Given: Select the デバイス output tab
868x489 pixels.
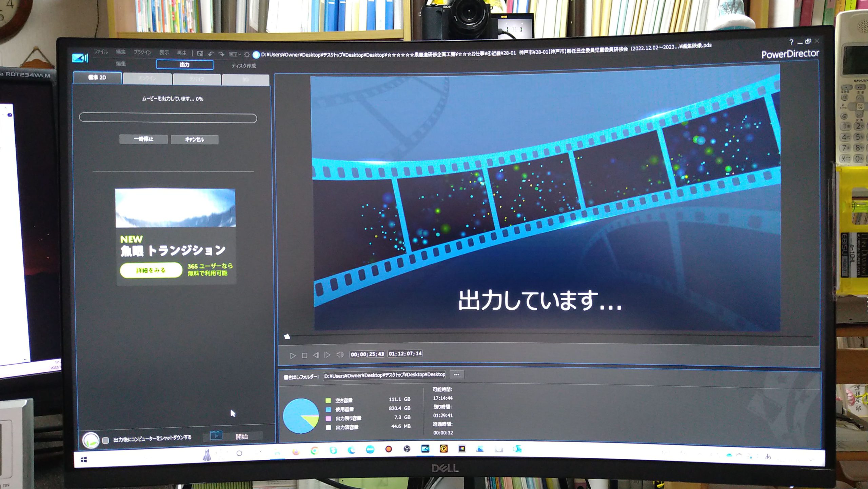Looking at the screenshot, I should [197, 79].
